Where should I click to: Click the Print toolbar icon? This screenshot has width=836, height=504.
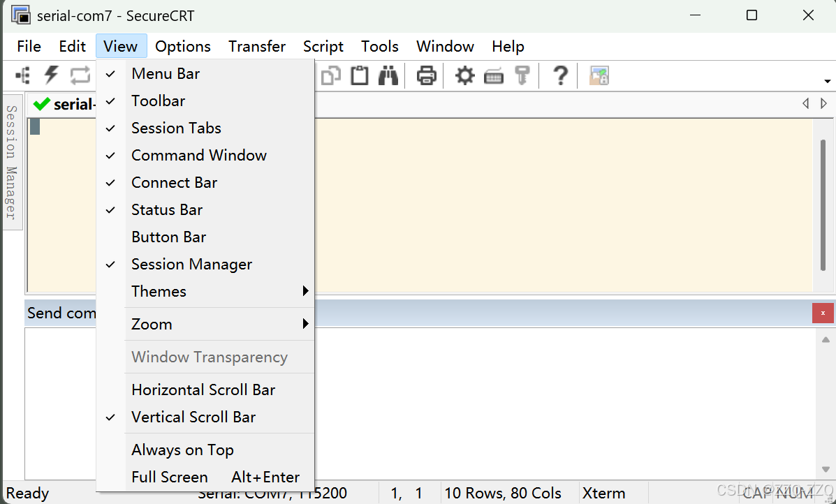tap(427, 75)
